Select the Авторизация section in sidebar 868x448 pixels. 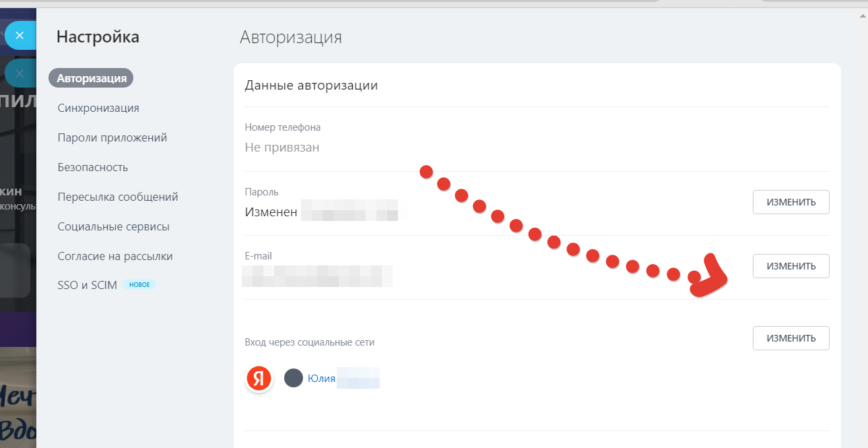point(91,78)
